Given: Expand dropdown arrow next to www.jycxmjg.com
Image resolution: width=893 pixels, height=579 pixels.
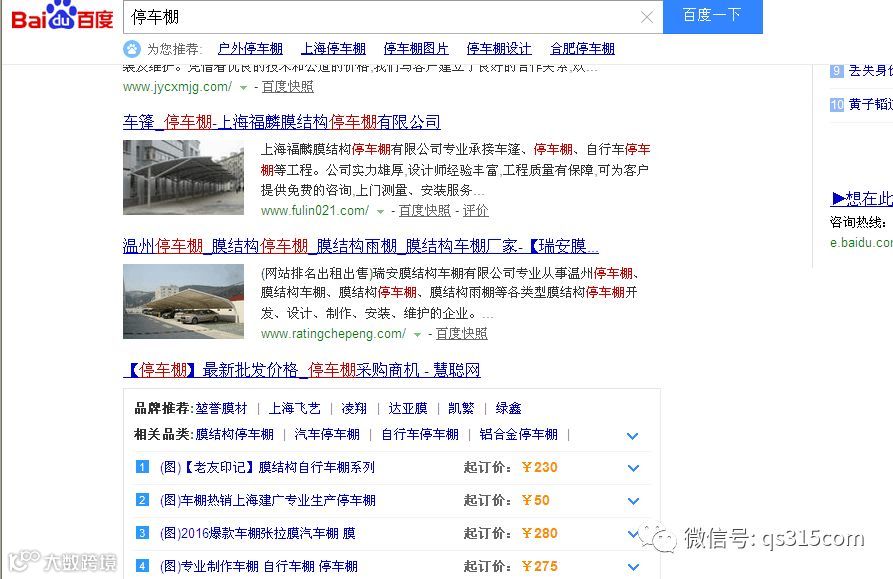Looking at the screenshot, I should pos(243,88).
